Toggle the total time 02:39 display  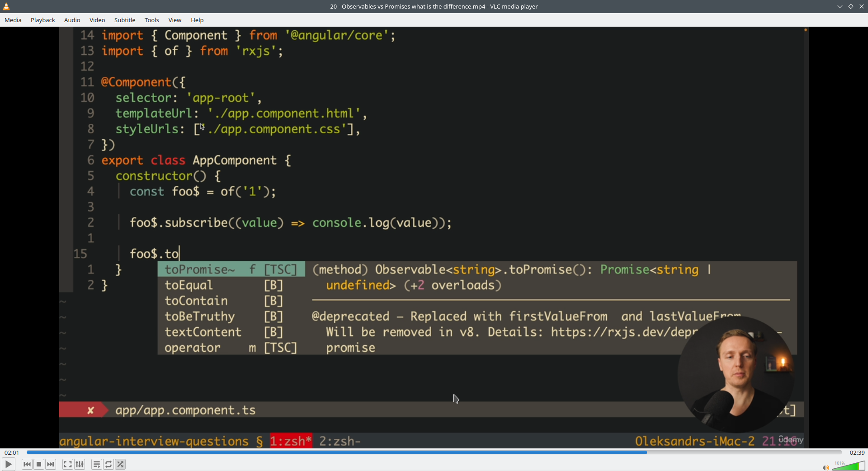(x=857, y=452)
